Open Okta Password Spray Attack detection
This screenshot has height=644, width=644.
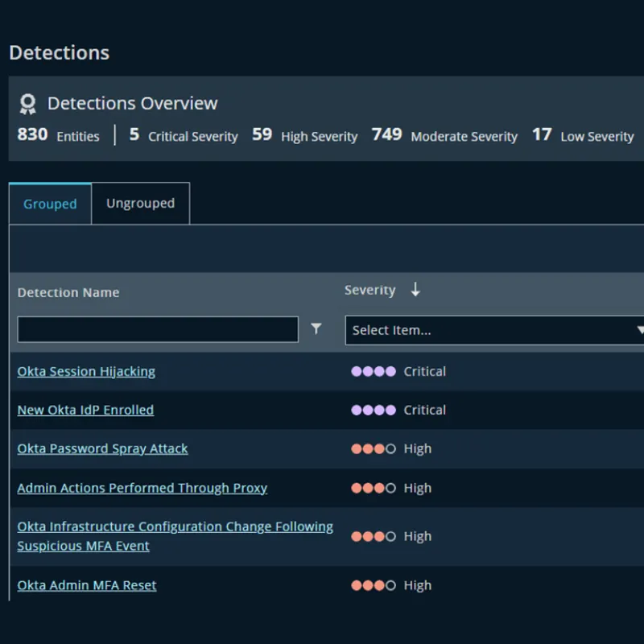[x=102, y=448]
